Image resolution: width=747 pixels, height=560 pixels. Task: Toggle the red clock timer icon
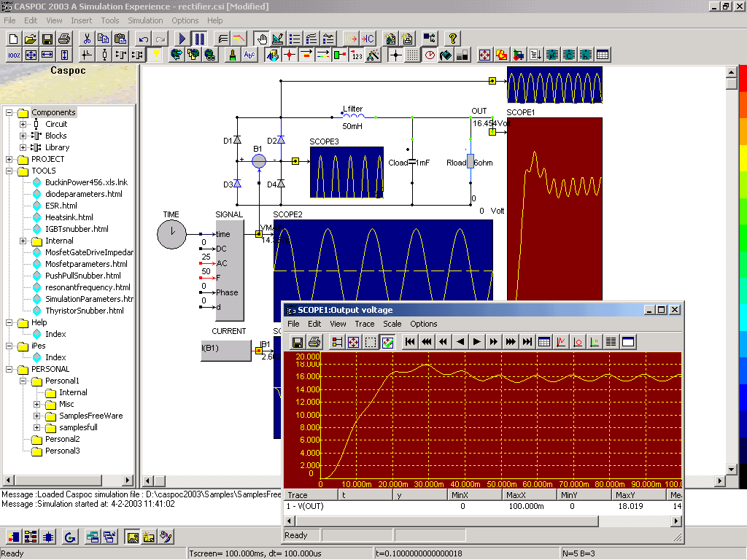430,55
